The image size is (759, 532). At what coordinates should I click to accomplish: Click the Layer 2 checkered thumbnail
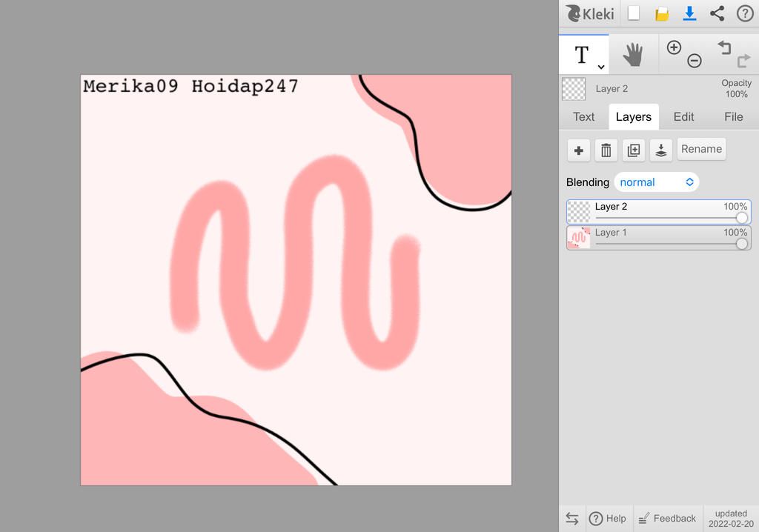(x=578, y=212)
